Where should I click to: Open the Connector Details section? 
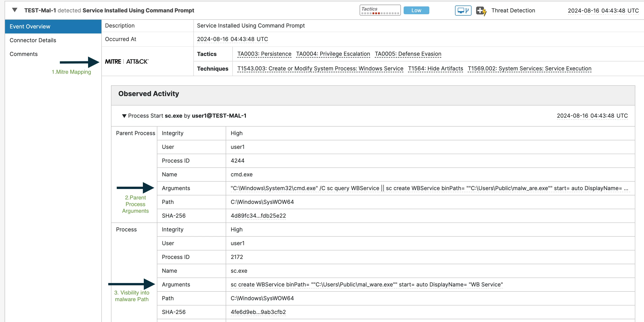[33, 40]
